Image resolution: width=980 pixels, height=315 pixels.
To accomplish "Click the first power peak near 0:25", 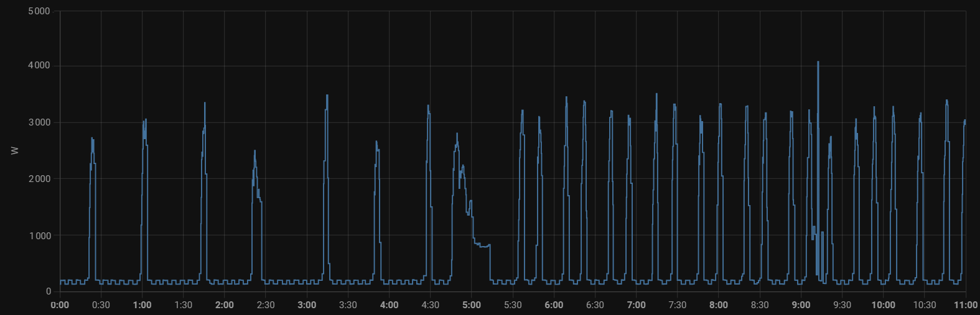I will click(92, 139).
